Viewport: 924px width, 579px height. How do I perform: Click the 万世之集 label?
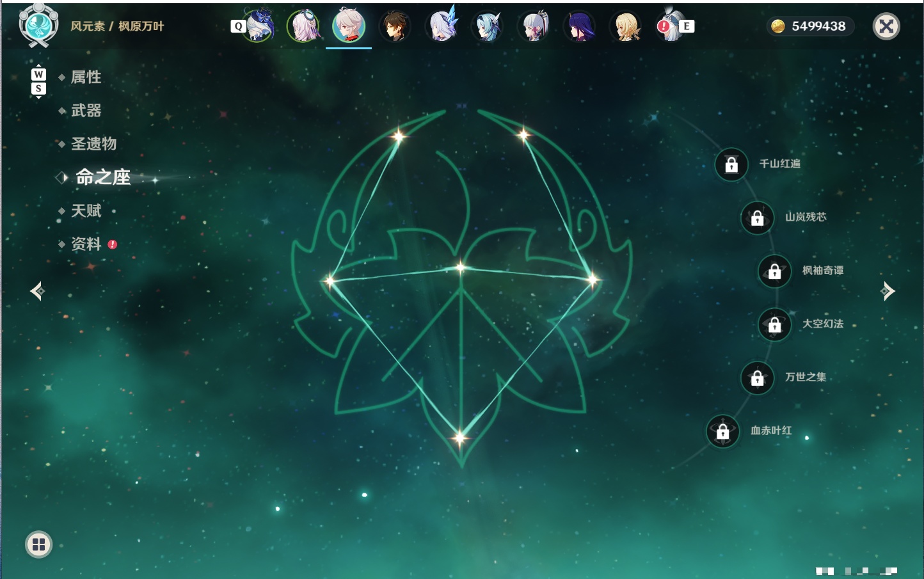pos(806,377)
